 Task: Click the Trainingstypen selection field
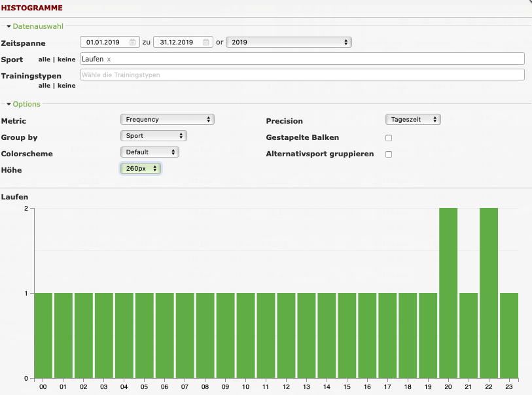pyautogui.click(x=302, y=75)
